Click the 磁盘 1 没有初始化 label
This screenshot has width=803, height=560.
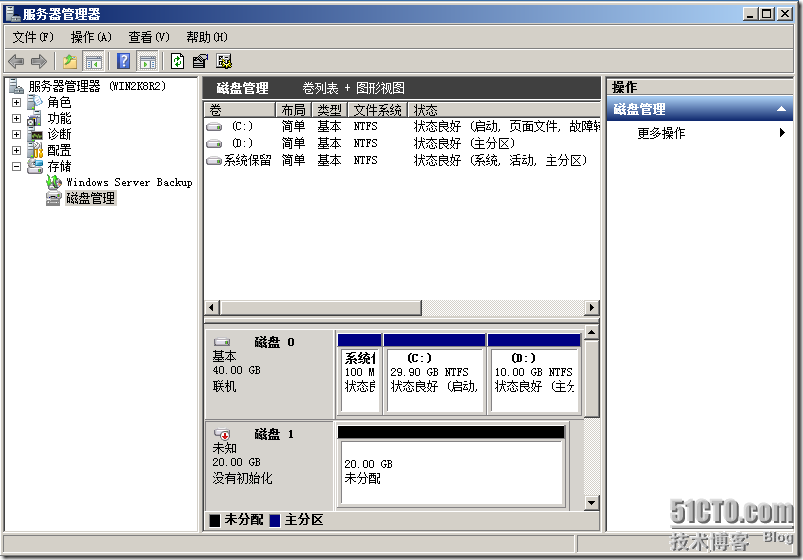[x=242, y=479]
